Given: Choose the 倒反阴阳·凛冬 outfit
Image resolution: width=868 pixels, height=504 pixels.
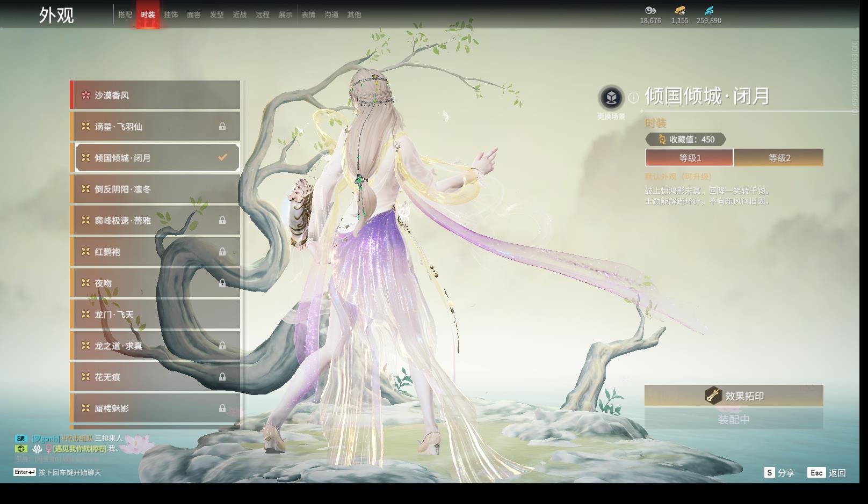Looking at the screenshot, I should click(155, 189).
